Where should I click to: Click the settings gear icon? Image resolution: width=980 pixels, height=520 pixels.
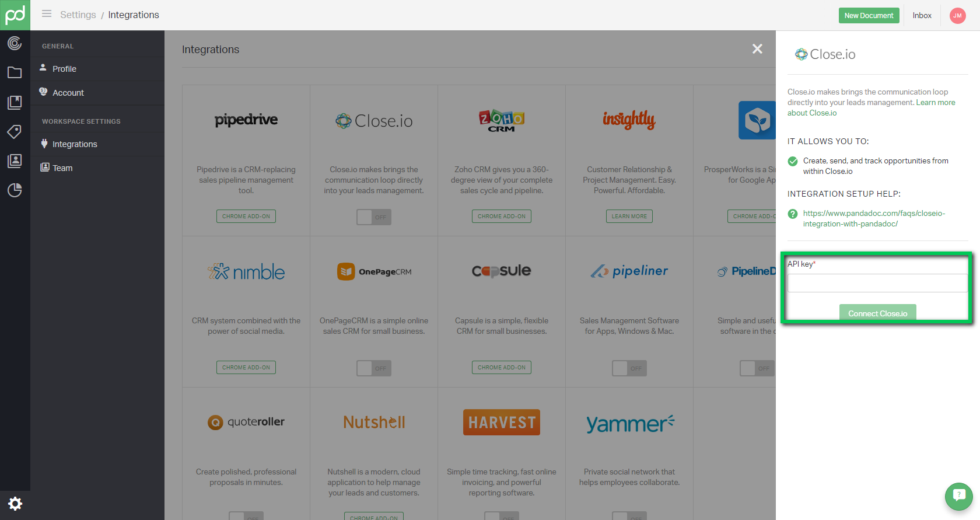tap(15, 504)
